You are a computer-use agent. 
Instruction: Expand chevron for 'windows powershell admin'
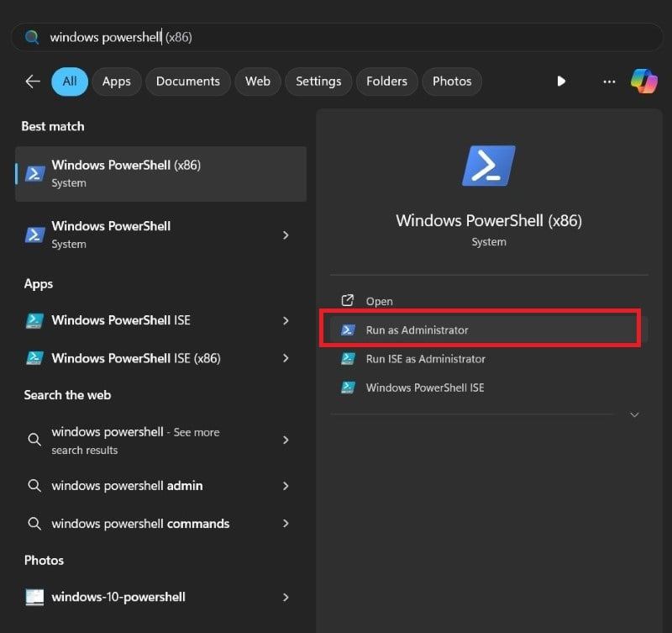286,486
